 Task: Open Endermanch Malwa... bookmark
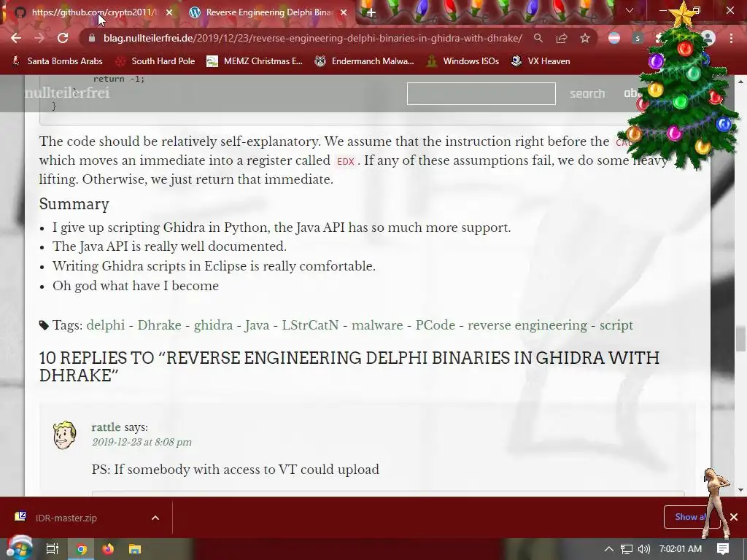(x=365, y=61)
